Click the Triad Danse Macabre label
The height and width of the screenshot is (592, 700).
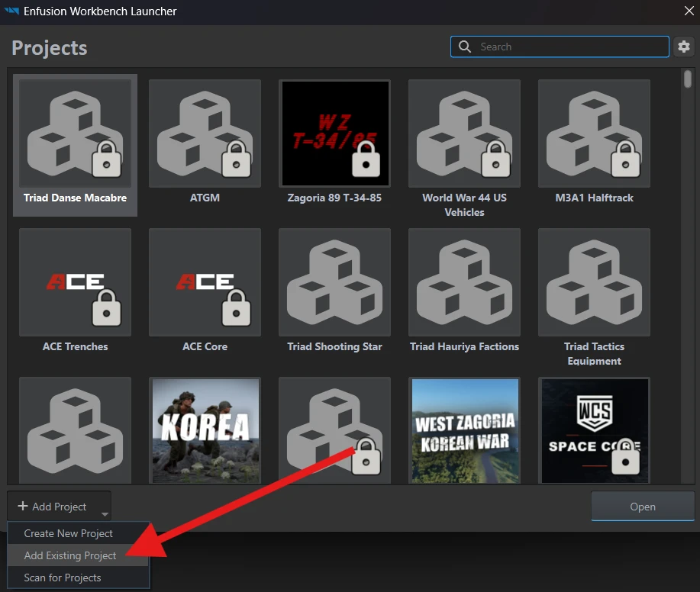coord(75,198)
